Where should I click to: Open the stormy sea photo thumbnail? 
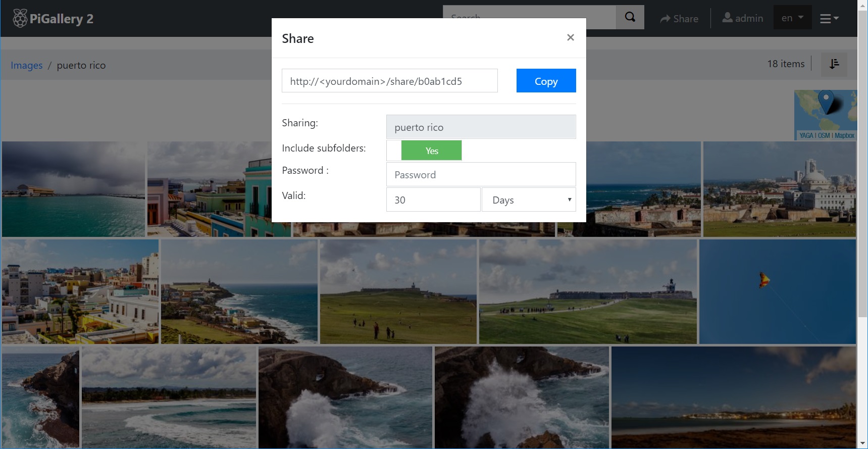73,189
